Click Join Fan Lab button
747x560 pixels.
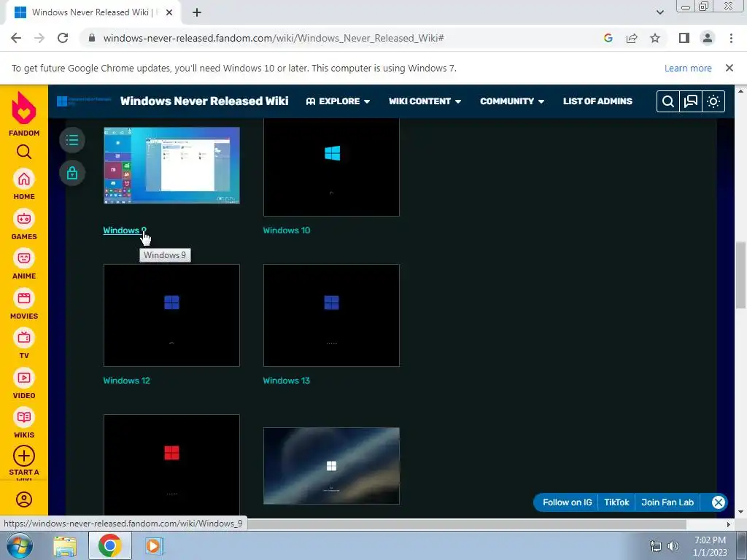coord(667,502)
